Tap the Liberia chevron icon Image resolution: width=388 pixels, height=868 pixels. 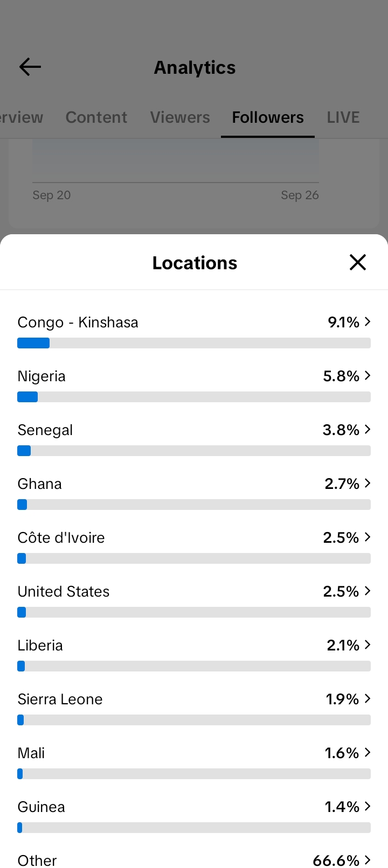tap(368, 645)
